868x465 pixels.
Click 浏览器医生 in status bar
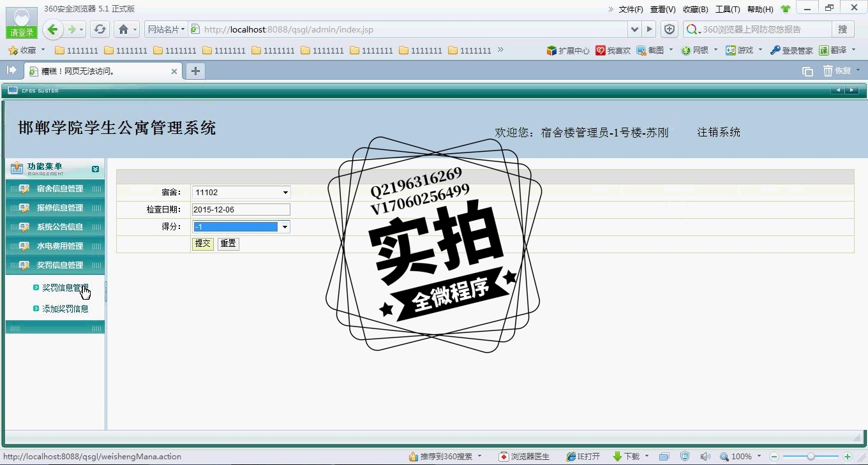point(524,457)
